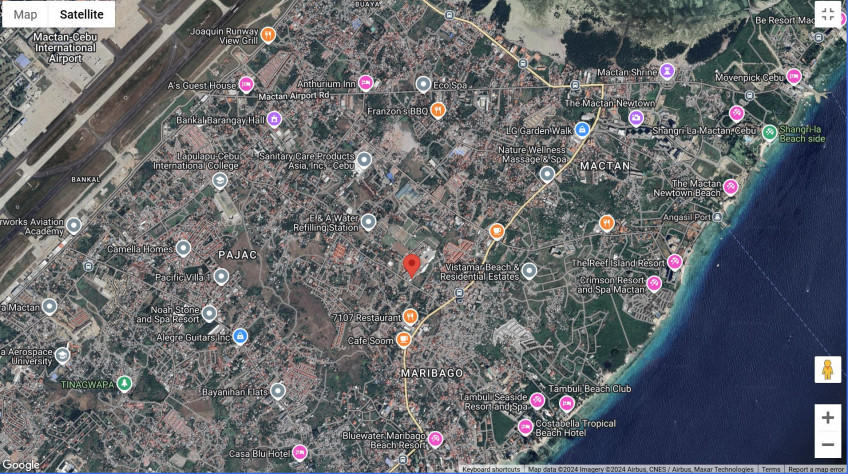Open the Terms link
The height and width of the screenshot is (474, 848).
(x=771, y=469)
